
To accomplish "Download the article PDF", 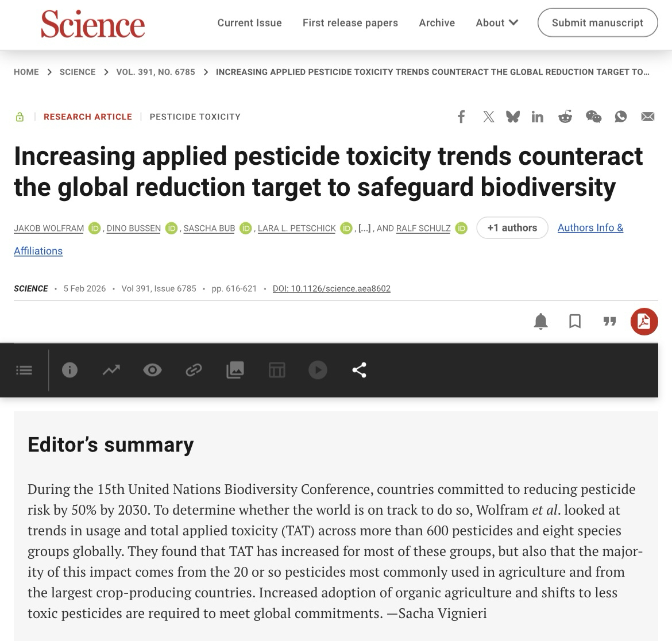I will coord(644,322).
